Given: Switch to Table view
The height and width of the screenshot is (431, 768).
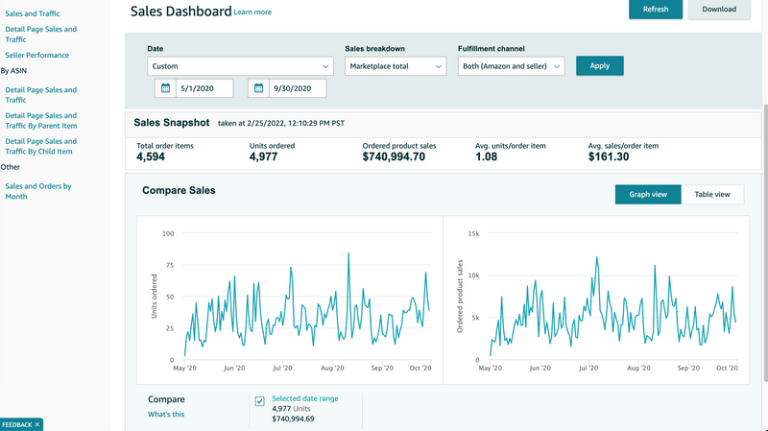Looking at the screenshot, I should pyautogui.click(x=712, y=194).
